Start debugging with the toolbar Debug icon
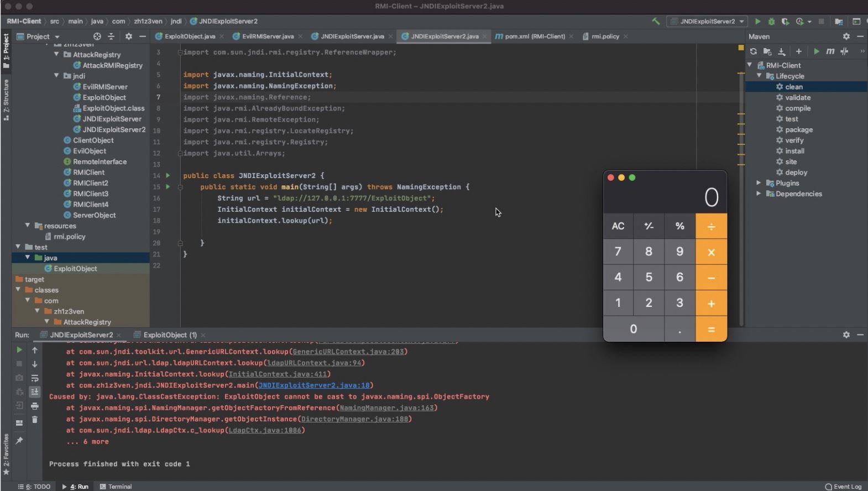The image size is (868, 491). point(771,22)
